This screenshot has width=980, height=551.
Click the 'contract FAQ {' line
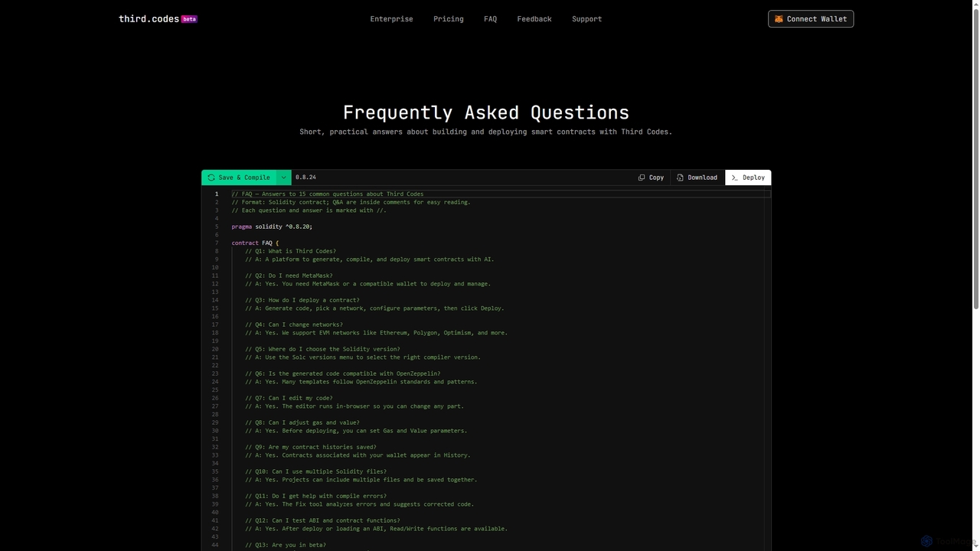pos(255,243)
